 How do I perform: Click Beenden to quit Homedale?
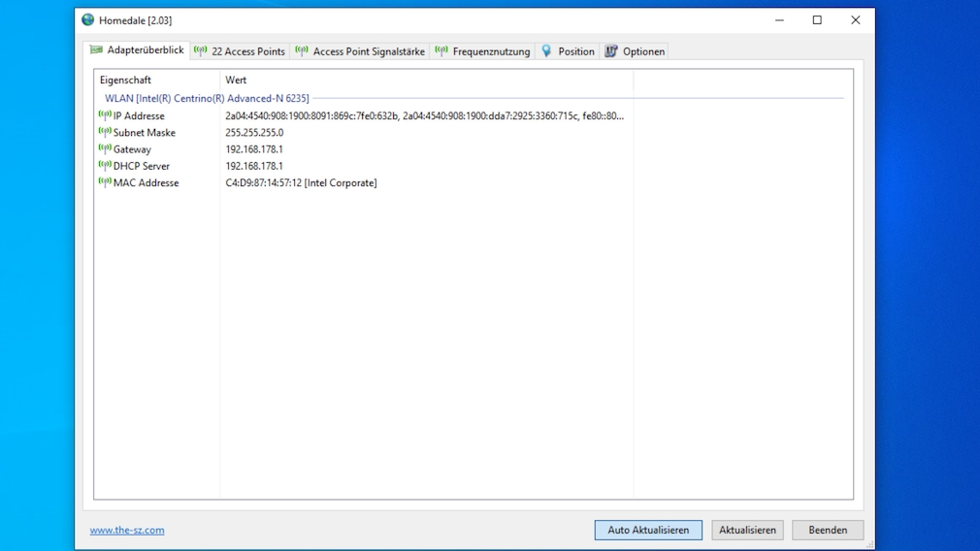[x=828, y=530]
